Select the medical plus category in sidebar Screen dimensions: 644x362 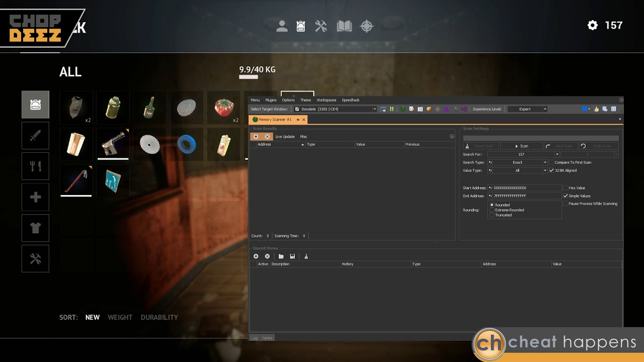(x=35, y=197)
